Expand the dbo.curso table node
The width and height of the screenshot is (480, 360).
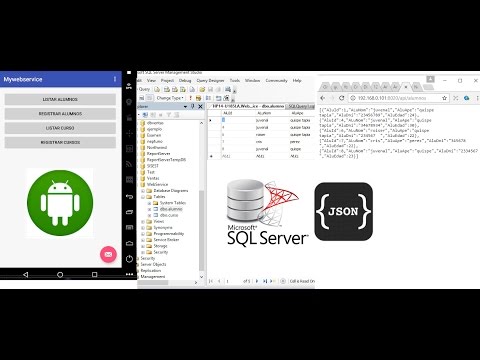pyautogui.click(x=149, y=215)
